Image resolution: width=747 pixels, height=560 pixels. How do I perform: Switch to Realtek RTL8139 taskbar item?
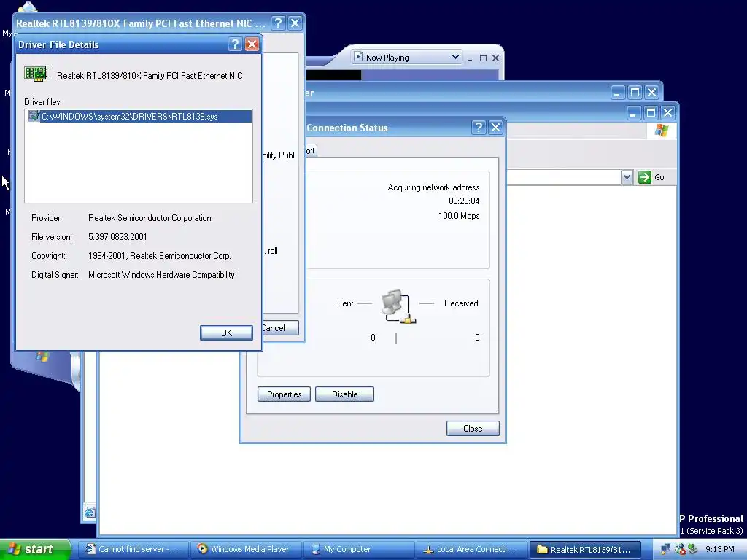point(585,549)
